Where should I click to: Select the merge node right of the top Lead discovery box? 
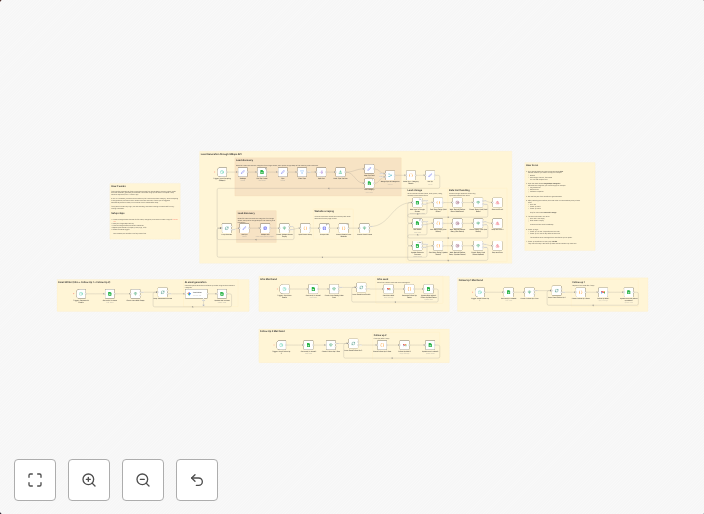[390, 175]
